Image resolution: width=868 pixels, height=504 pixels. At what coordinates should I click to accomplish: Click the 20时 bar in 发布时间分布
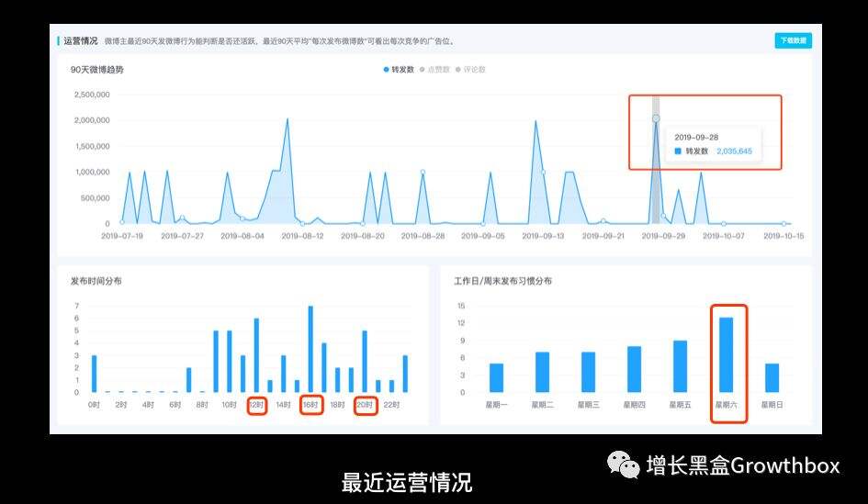point(365,362)
